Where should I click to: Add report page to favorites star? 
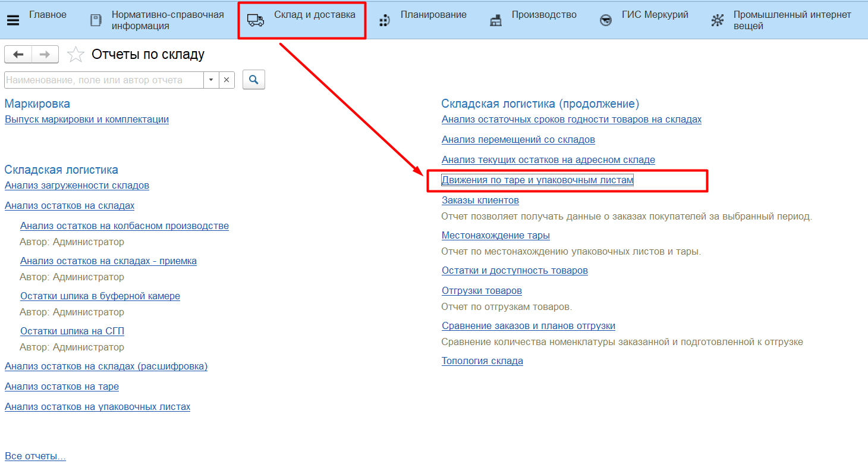(x=76, y=55)
